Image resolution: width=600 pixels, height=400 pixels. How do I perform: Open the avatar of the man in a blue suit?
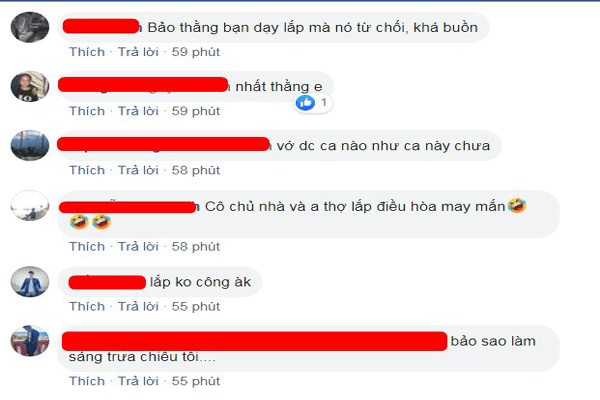click(x=30, y=281)
